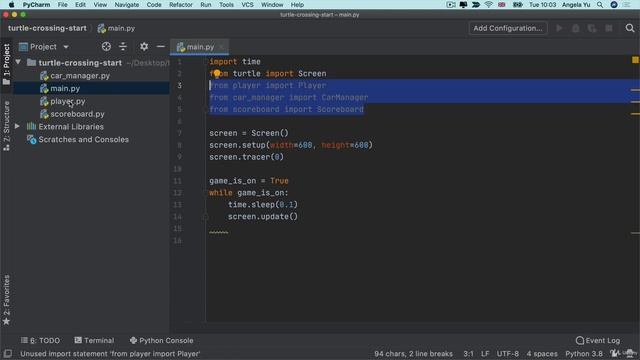Click the Locate/Select Opened File target icon

[x=106, y=47]
